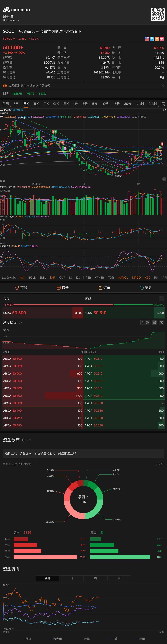Image resolution: width=167 pixels, height=644 pixels.
Task: Open the futures 11811.75 row
Action: [83, 94]
